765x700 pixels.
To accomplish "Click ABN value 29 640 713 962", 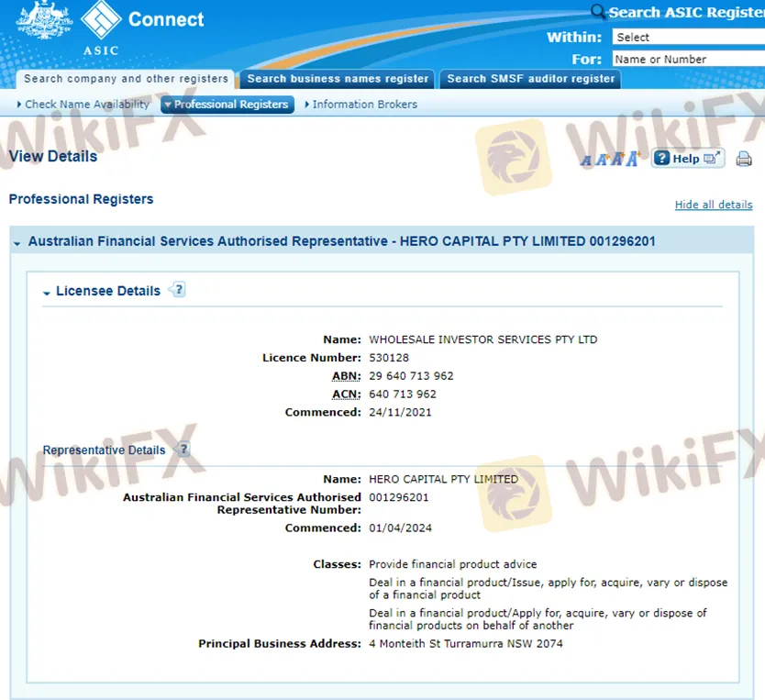I will tap(411, 376).
